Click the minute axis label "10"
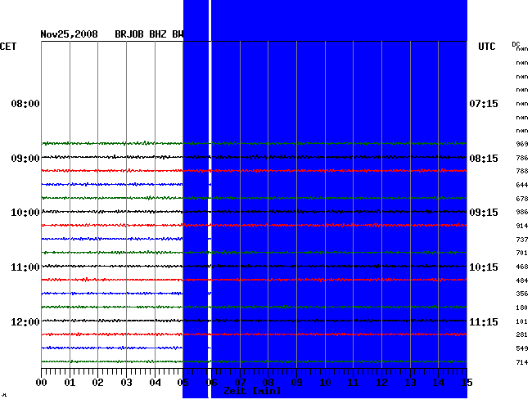This screenshot has width=532, height=404. [325, 383]
